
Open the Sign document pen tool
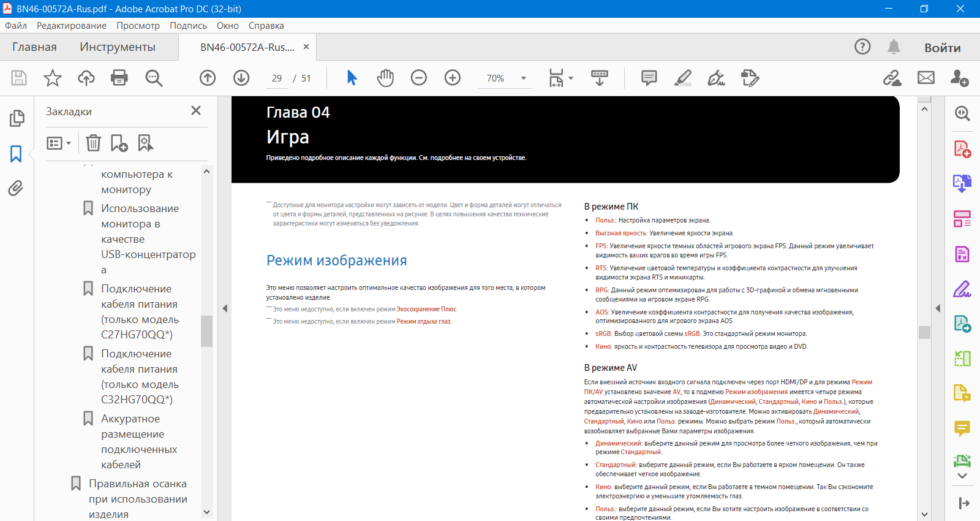(716, 78)
